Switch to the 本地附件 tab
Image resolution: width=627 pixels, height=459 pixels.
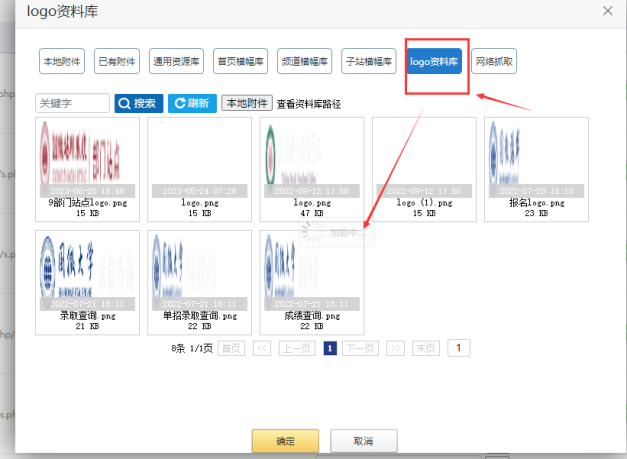pyautogui.click(x=63, y=62)
